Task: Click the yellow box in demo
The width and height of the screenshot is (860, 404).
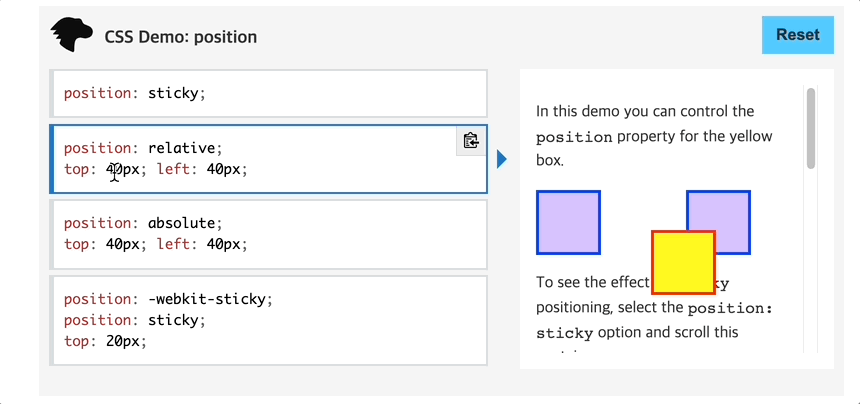Action: coord(683,263)
